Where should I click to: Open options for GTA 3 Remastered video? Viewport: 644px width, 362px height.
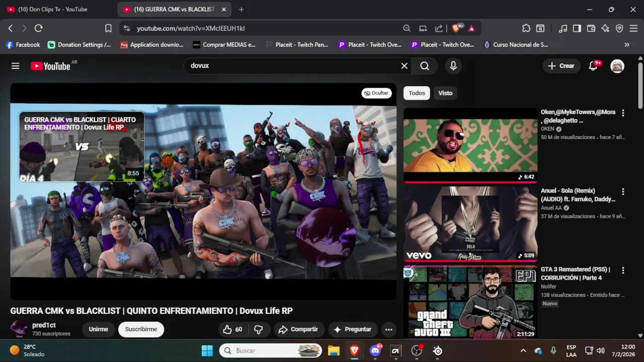(x=623, y=270)
